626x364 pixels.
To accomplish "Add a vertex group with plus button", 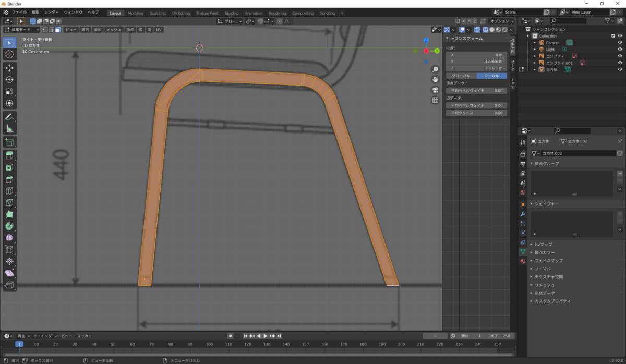I will [x=620, y=173].
